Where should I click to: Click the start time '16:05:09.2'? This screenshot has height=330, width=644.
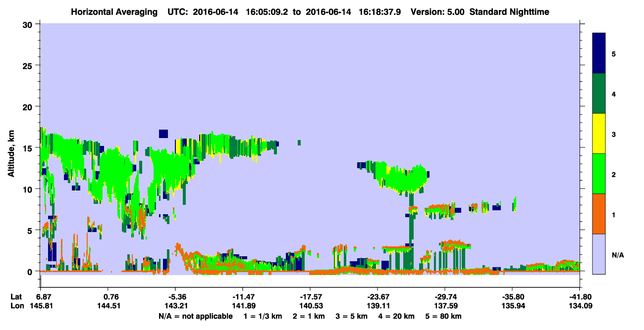pyautogui.click(x=267, y=11)
